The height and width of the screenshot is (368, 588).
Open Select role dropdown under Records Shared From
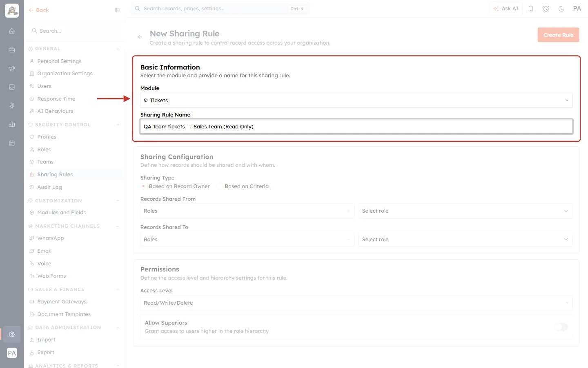click(465, 211)
